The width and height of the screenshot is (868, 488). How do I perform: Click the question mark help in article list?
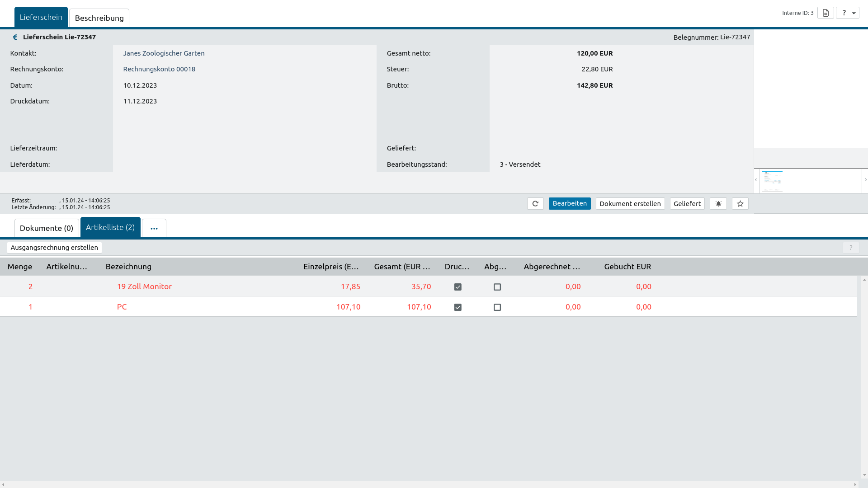[x=851, y=248]
